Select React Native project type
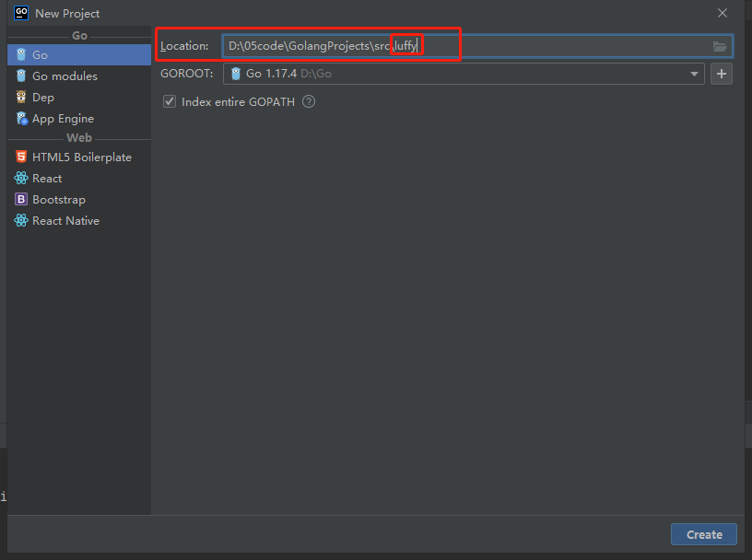752x560 pixels. 79,220
